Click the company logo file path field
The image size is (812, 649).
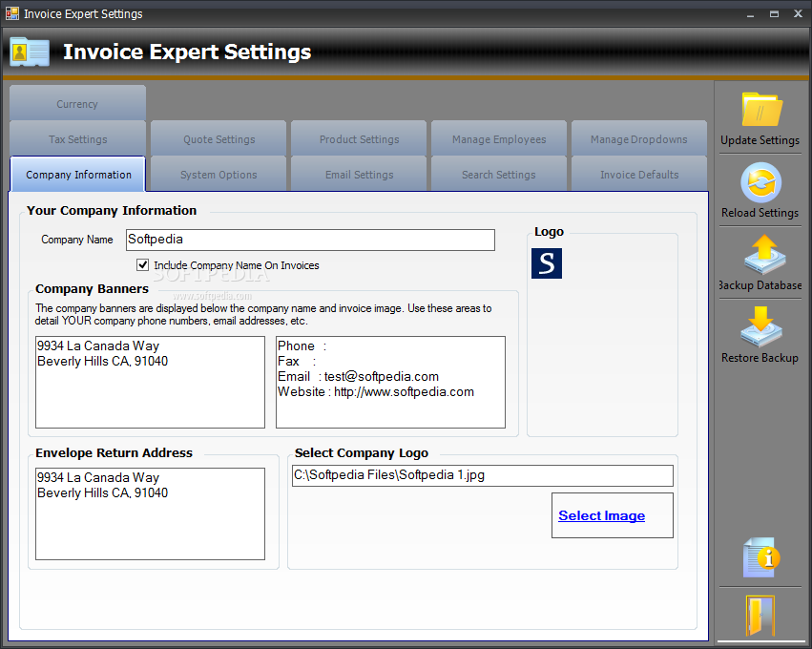[483, 475]
